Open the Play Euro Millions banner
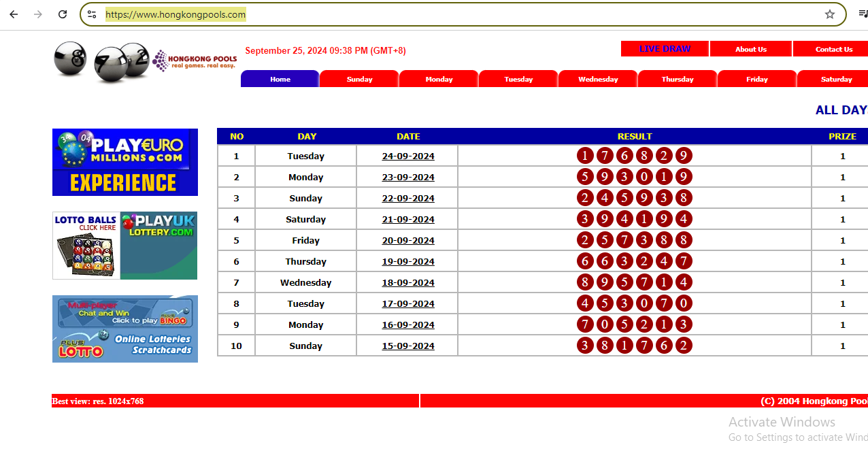This screenshot has height=466, width=868. (125, 162)
